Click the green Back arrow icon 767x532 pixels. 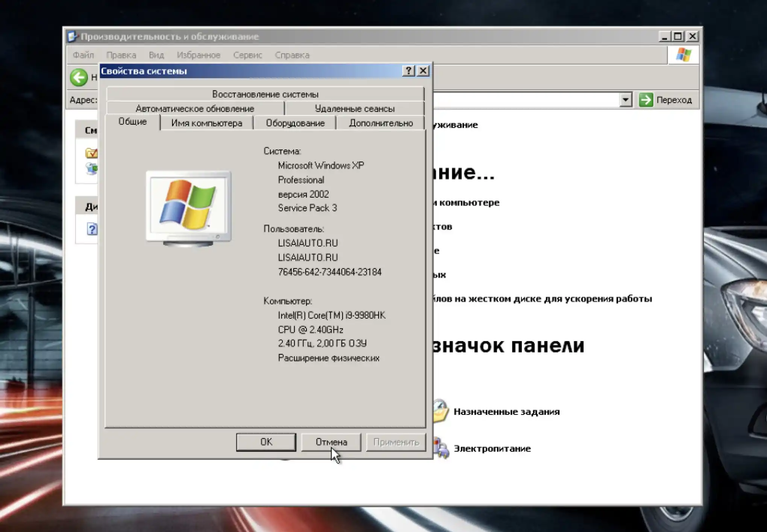(x=79, y=78)
